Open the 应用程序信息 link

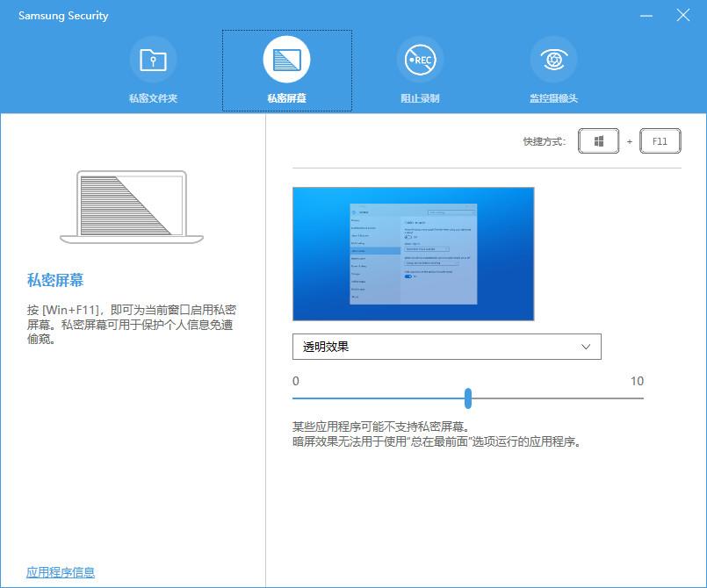pos(60,571)
